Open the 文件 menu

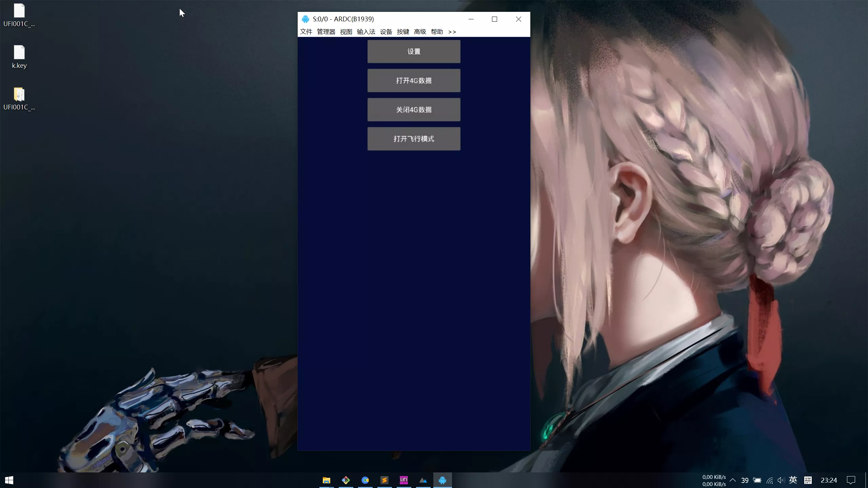point(306,32)
